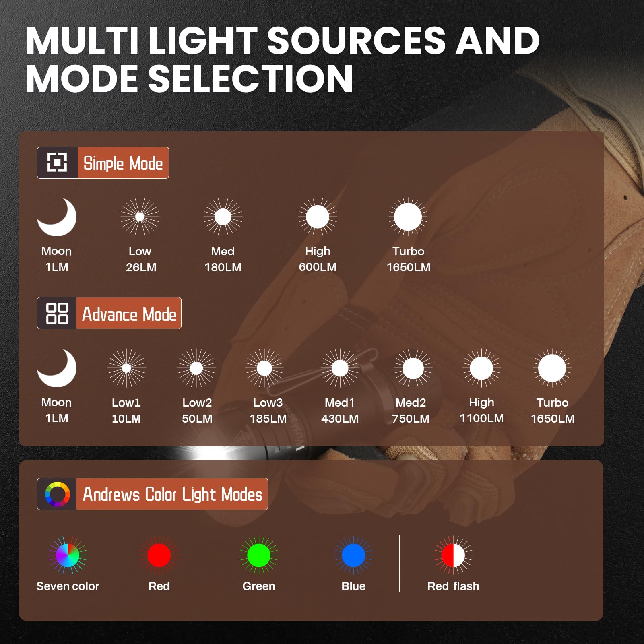Pick the Red color light

tap(159, 555)
